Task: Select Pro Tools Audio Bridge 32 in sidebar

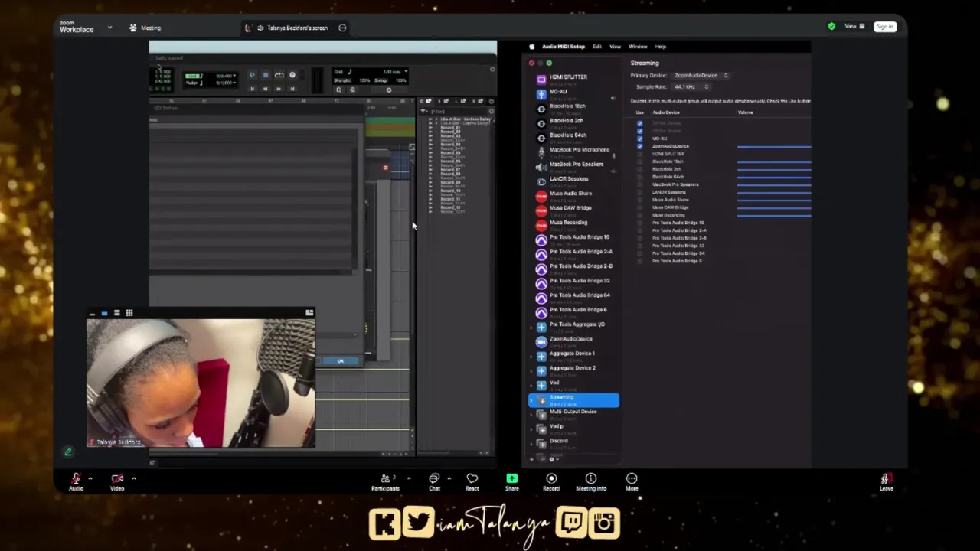Action: pos(573,283)
